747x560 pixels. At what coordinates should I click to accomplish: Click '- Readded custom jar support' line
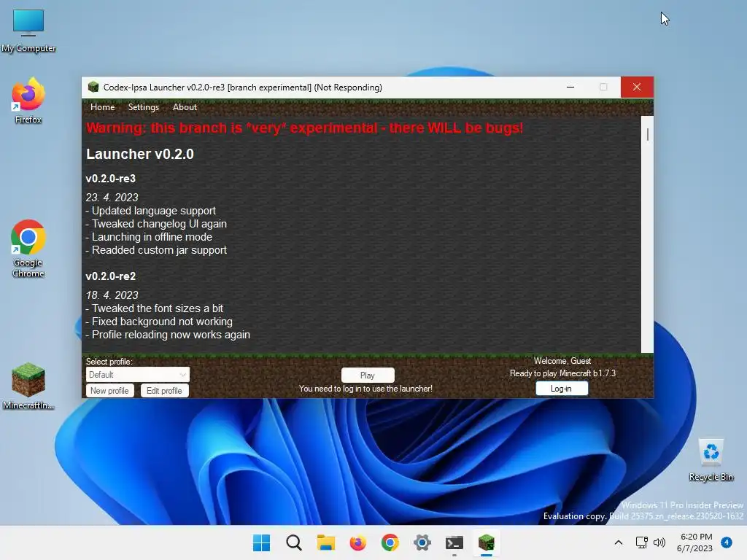pos(156,250)
